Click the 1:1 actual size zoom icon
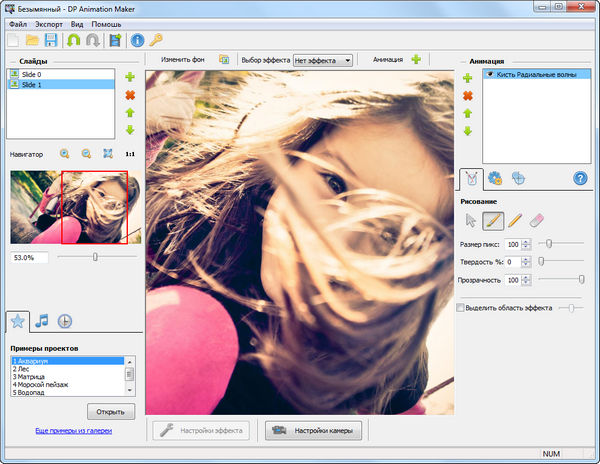600x464 pixels. pos(130,154)
